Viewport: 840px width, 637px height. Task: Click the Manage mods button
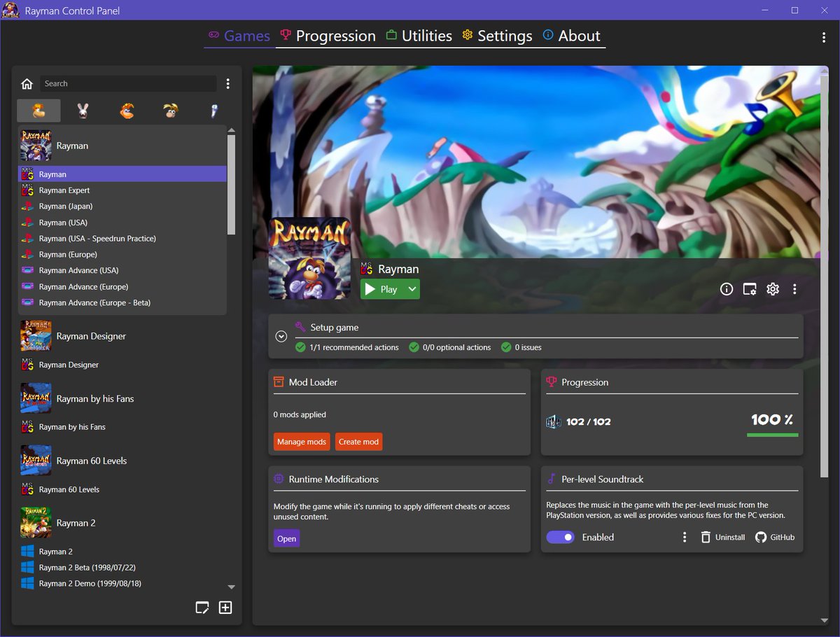[x=302, y=442]
